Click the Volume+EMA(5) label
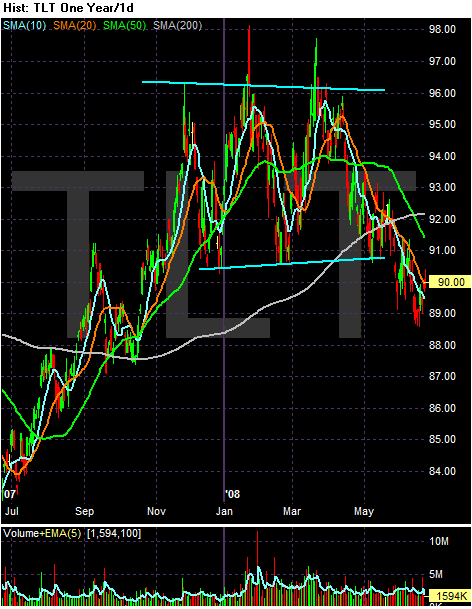The width and height of the screenshot is (472, 609). (42, 533)
